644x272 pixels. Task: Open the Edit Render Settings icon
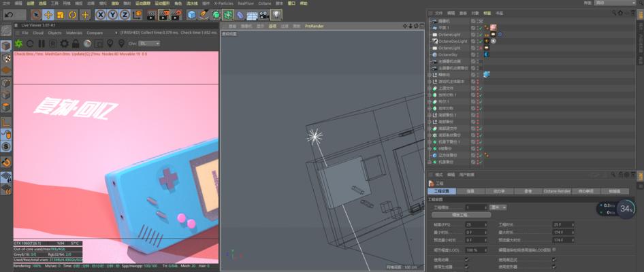point(176,15)
